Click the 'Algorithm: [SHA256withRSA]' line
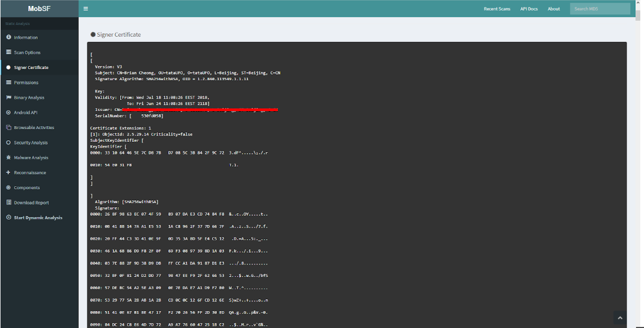The image size is (644, 328). (x=126, y=201)
